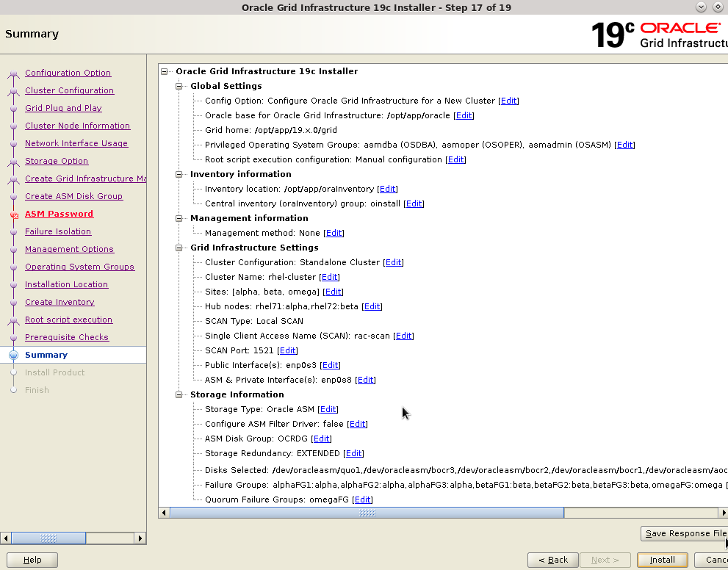
Task: Click the right arrow of the horizontal scrollbar
Action: click(724, 512)
